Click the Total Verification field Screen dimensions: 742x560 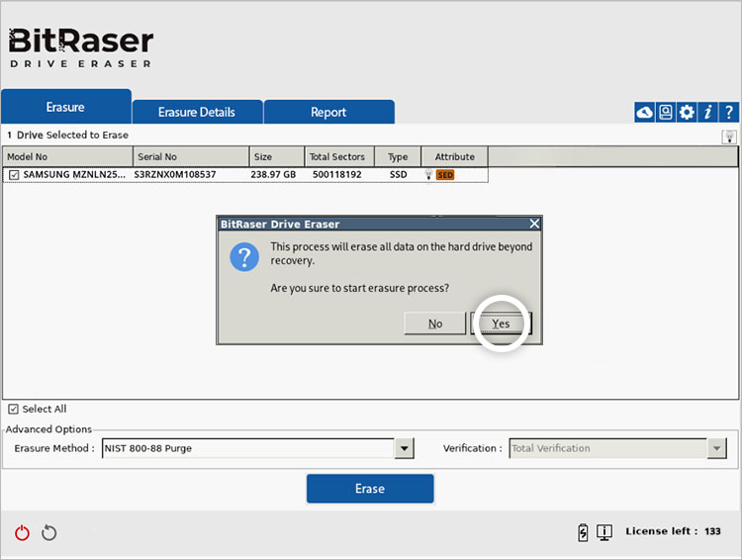[608, 448]
